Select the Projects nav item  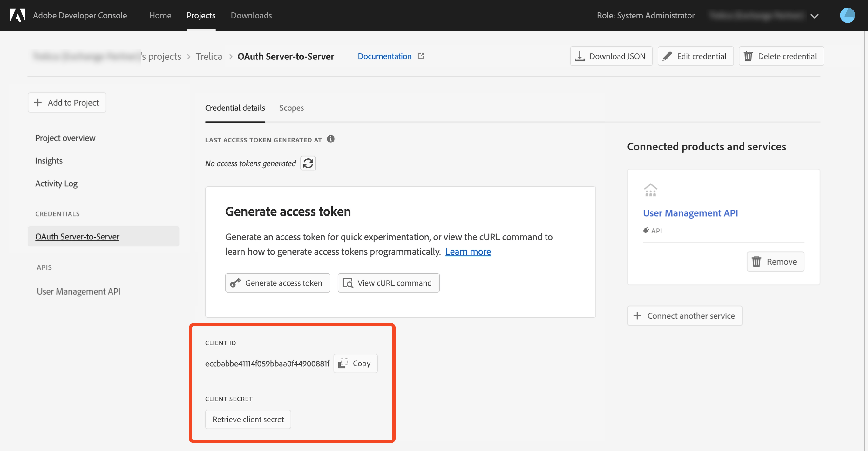point(201,16)
